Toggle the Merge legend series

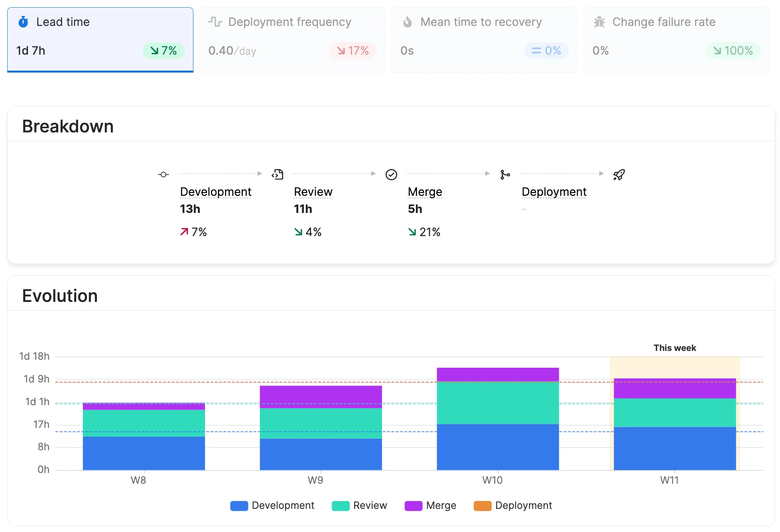coord(430,506)
